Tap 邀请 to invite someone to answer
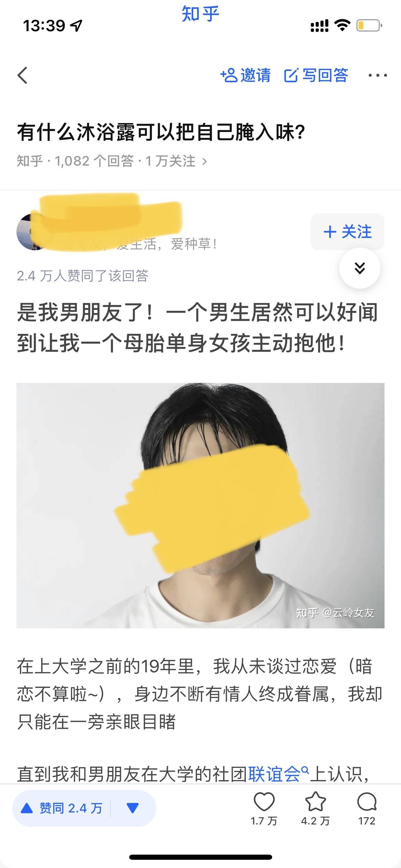401x868 pixels. [x=256, y=75]
